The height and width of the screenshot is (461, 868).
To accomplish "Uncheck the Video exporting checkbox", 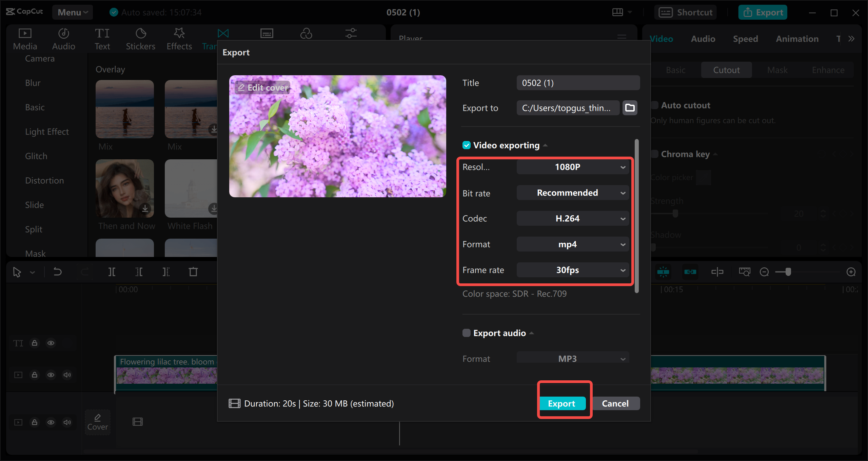I will coord(467,145).
